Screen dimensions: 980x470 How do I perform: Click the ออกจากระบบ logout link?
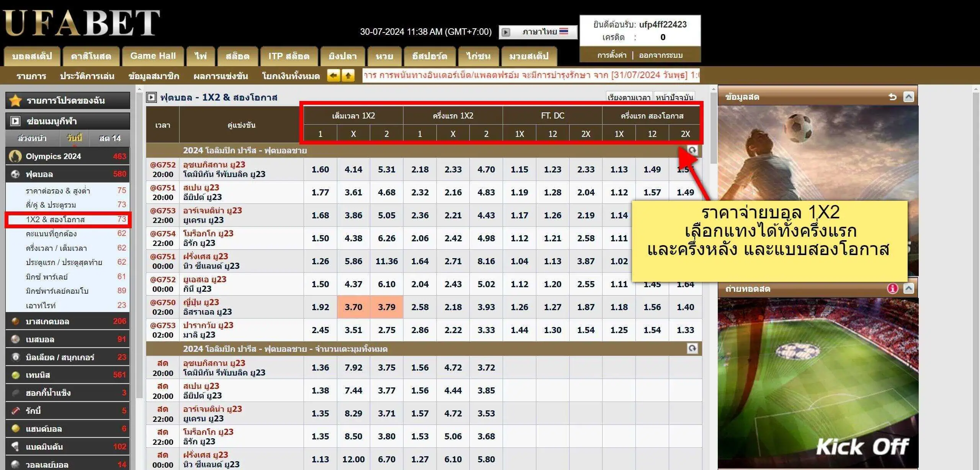click(x=661, y=55)
